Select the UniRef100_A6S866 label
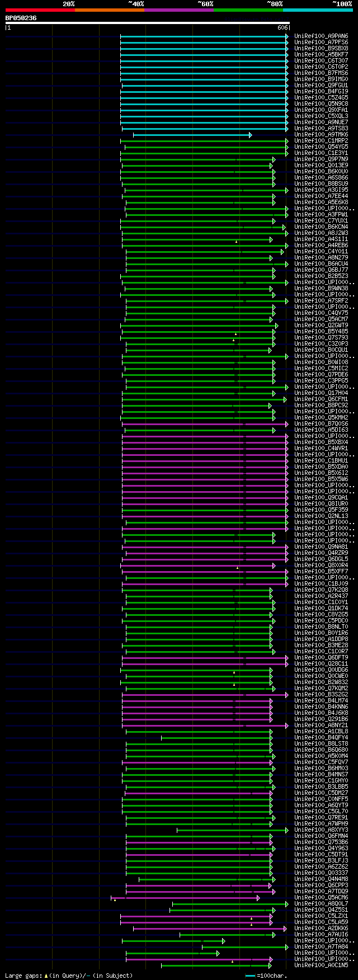Viewport: 358px width, 980px height. 321,177
